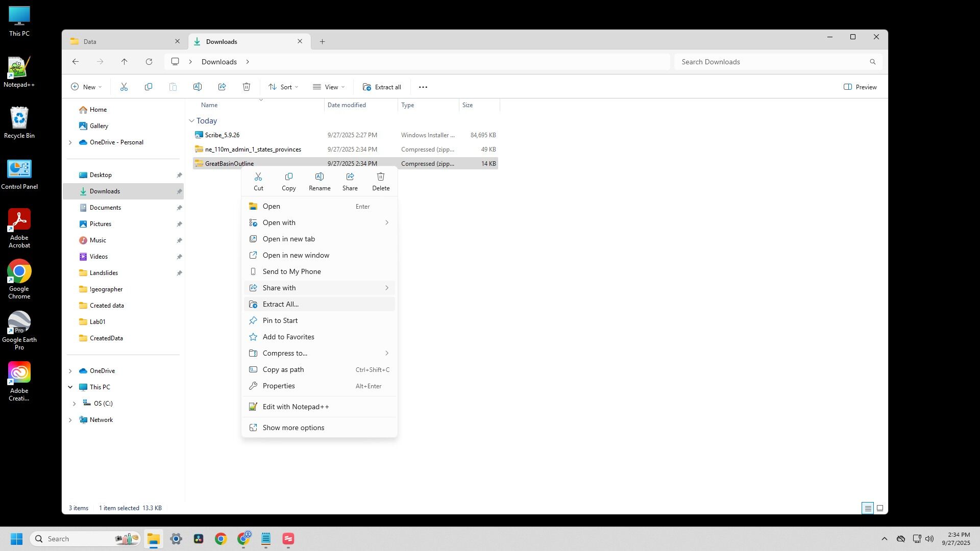Click Cut icon in context menu

(258, 181)
